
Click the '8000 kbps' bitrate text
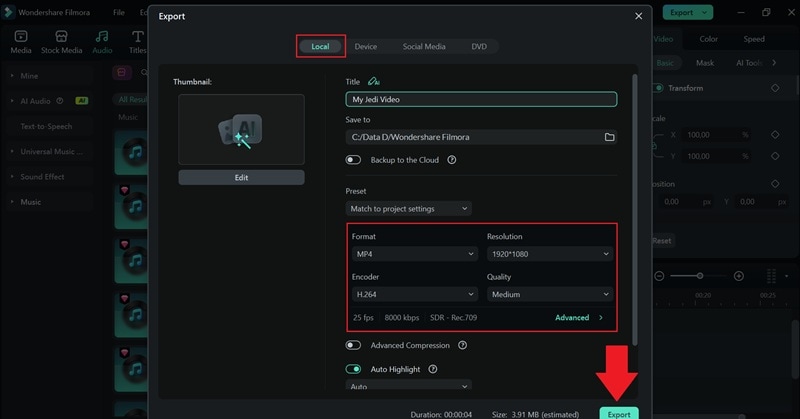402,317
